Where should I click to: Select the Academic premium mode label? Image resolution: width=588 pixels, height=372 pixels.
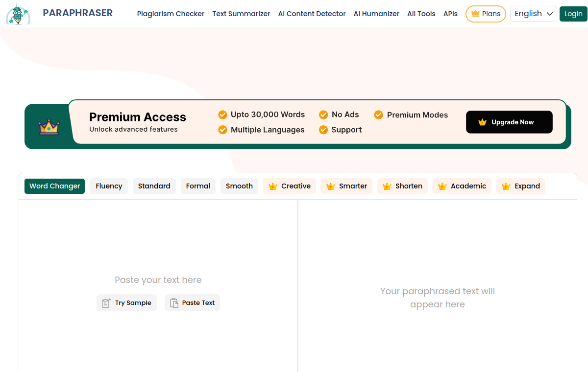[468, 186]
